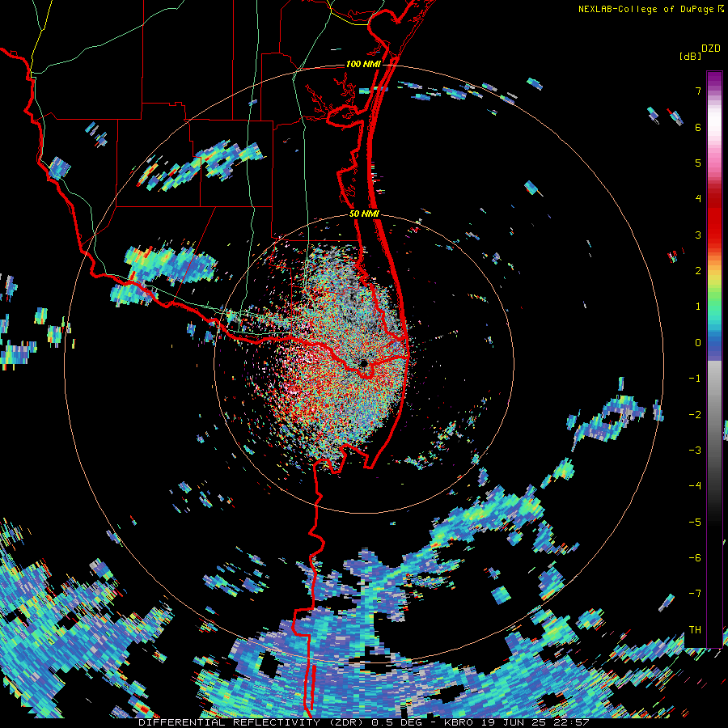
Task: Click the 1 value on the color scale
Action: (x=698, y=307)
